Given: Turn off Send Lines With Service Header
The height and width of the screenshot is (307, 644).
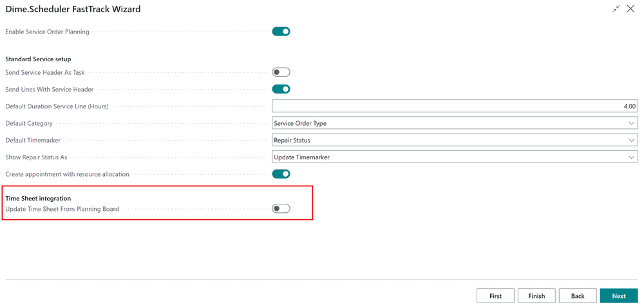Looking at the screenshot, I should (x=281, y=89).
